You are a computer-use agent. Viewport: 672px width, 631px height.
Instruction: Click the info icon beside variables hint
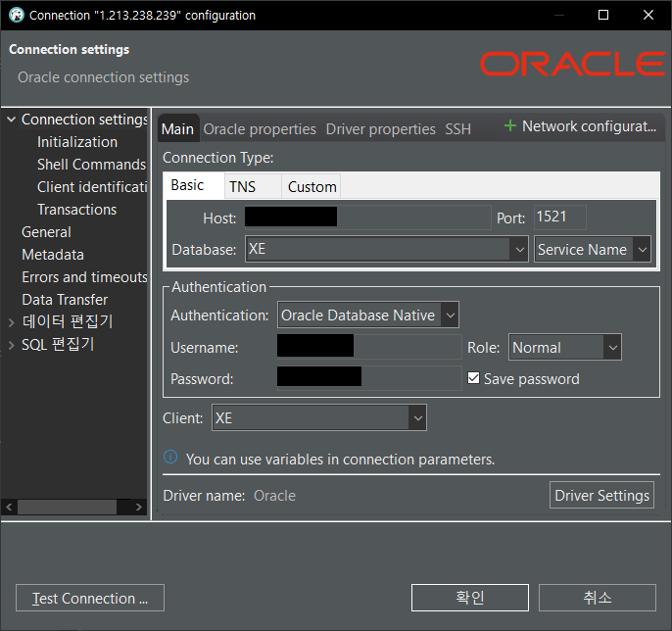click(x=170, y=457)
